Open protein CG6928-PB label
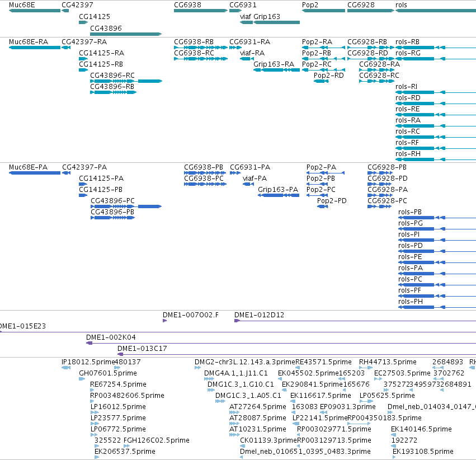 pyautogui.click(x=387, y=167)
